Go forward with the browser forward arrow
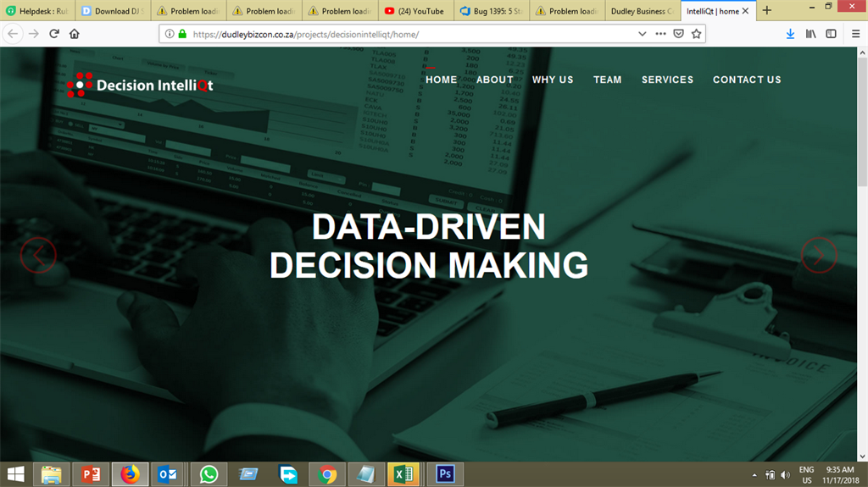The image size is (868, 487). coord(34,34)
